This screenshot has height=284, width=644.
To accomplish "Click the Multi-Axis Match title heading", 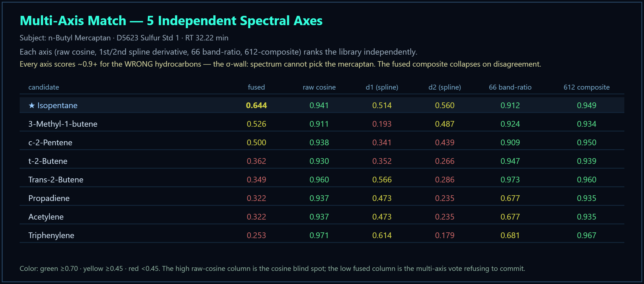I will coord(171,21).
